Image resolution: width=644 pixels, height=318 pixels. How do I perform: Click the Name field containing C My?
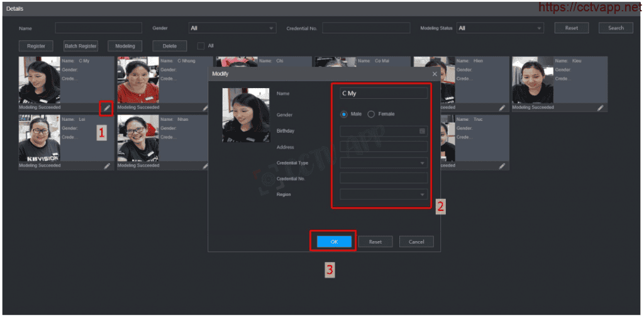(384, 93)
